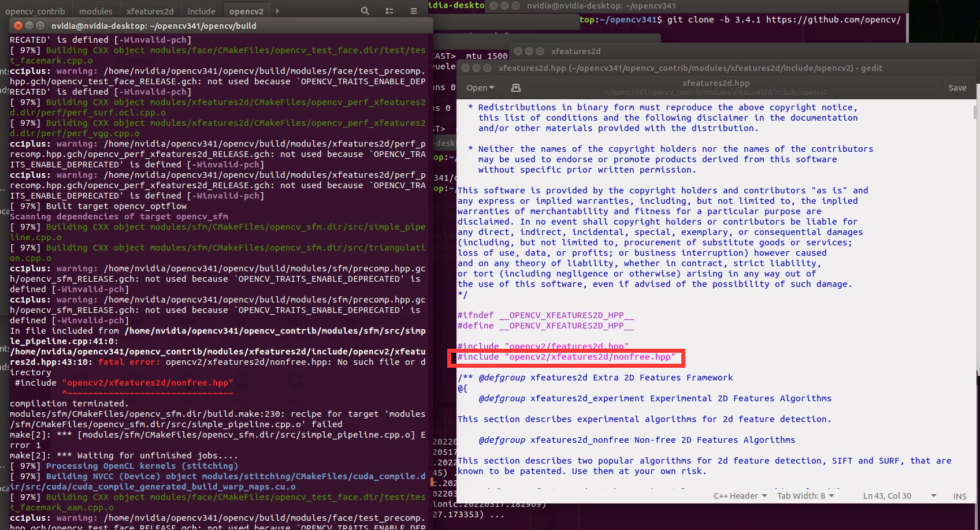Viewport: 980px width, 530px height.
Task: Open the file manager hamburger menu
Action: coord(413,10)
